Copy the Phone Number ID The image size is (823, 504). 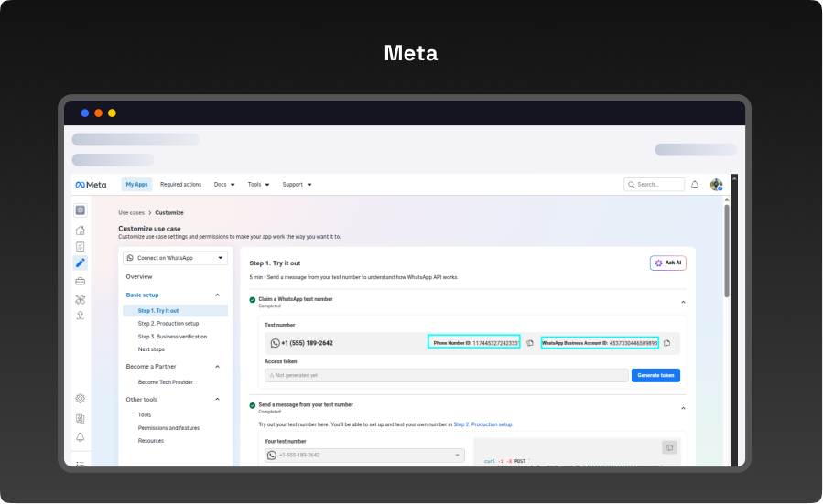point(530,343)
